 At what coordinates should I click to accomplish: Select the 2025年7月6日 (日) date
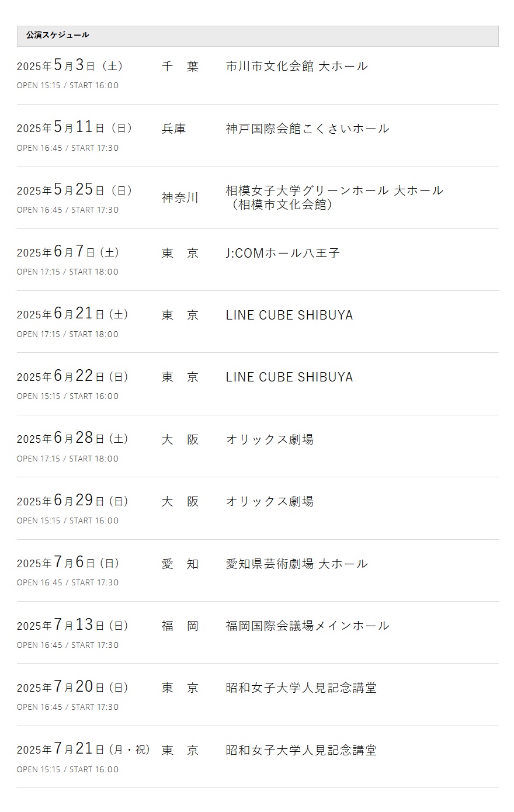coord(68,563)
